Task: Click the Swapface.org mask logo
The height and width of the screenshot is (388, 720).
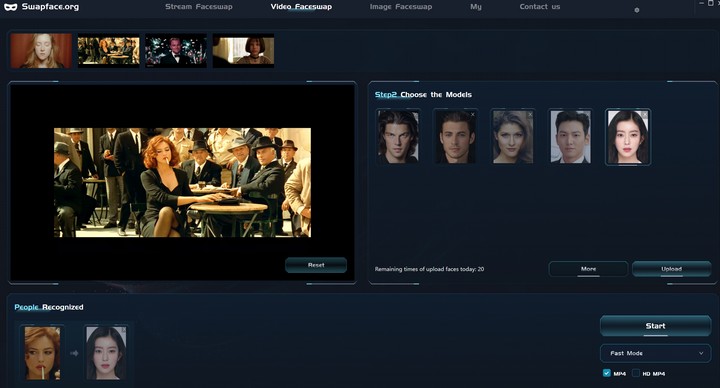Action: point(10,7)
